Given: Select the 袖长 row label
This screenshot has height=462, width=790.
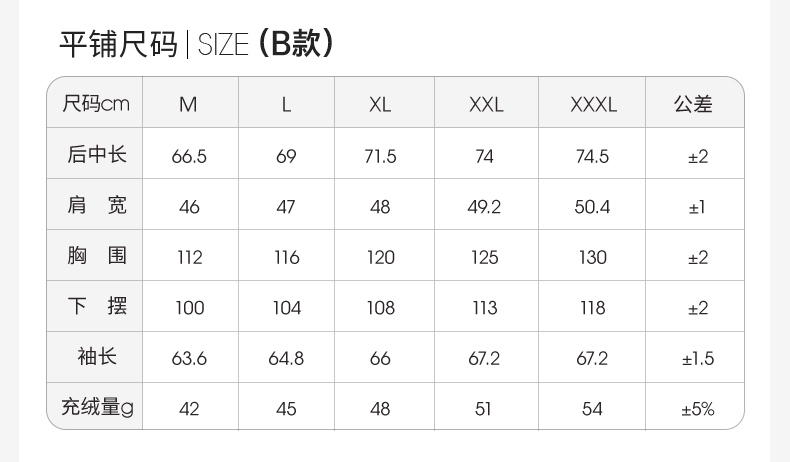Looking at the screenshot, I should coord(97,357).
